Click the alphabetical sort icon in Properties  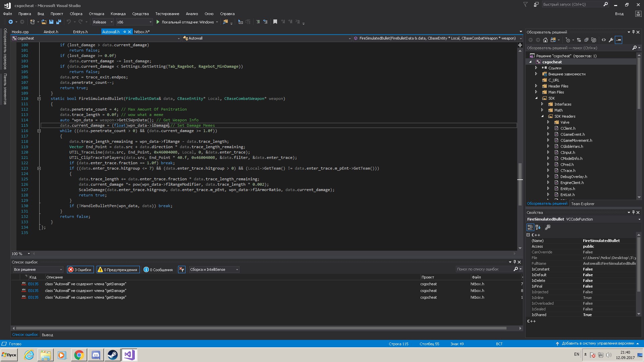click(x=538, y=227)
